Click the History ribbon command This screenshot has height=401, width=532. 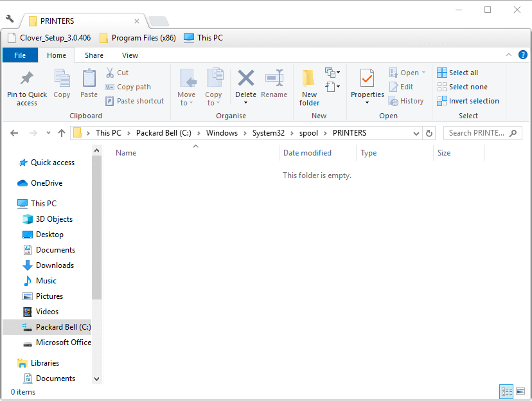(406, 101)
